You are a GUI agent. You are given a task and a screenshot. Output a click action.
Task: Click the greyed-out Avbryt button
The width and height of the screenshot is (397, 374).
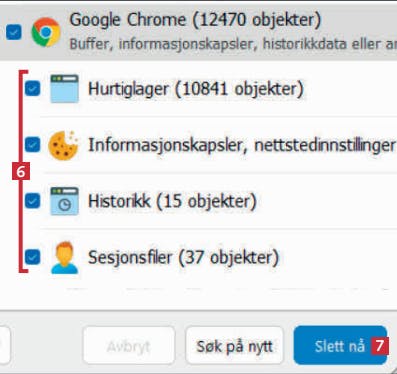[129, 346]
